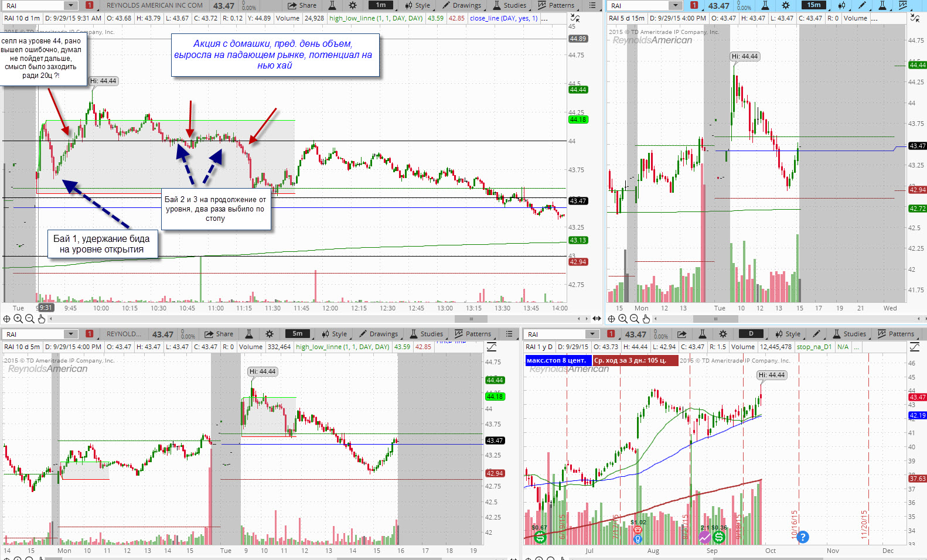Click Studies in the bottom-left 5m chart
This screenshot has width=927, height=560.
pos(427,334)
